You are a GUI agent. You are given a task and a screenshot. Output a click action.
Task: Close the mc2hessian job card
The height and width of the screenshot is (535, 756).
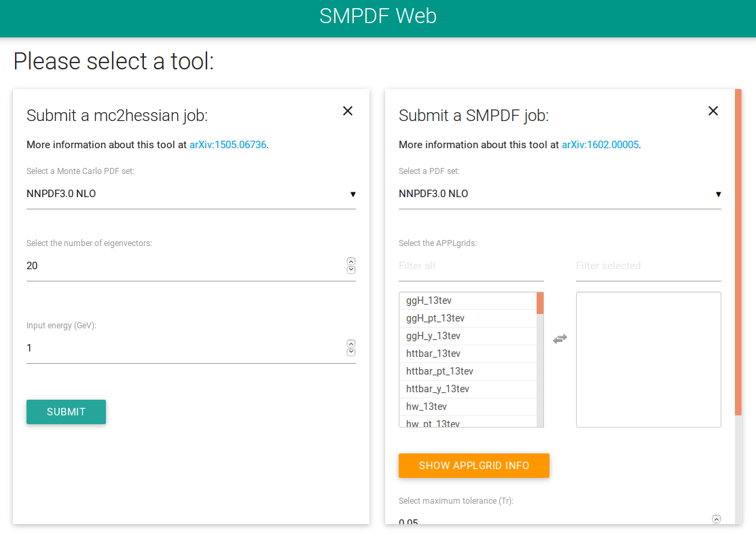(x=348, y=111)
